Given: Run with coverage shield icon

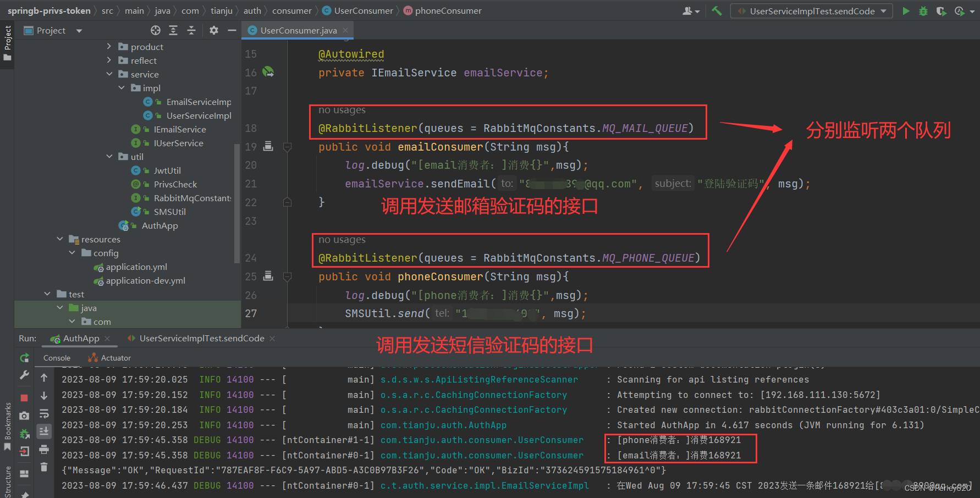Looking at the screenshot, I should tap(941, 11).
